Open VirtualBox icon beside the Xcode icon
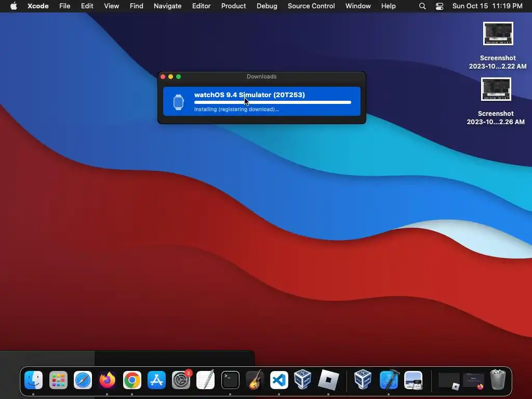 [x=363, y=379]
